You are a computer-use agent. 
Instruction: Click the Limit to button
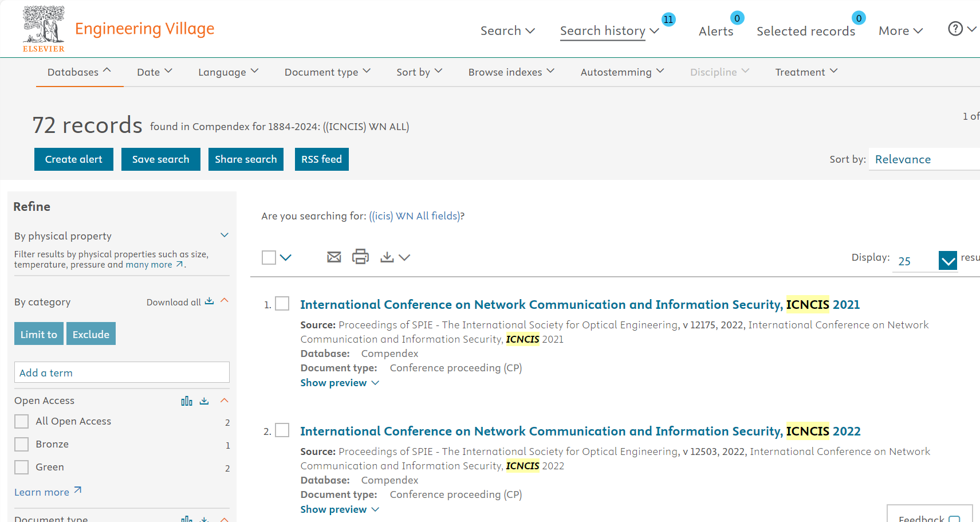(x=39, y=334)
